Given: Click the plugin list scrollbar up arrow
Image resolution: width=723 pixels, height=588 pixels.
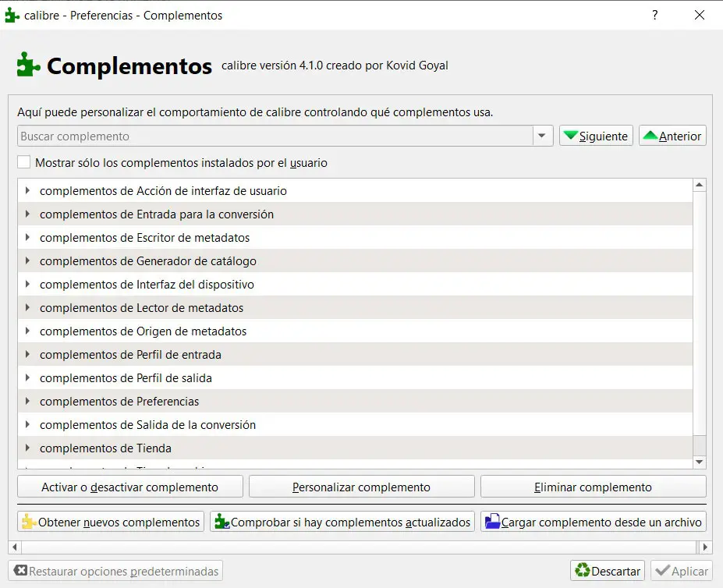Looking at the screenshot, I should 700,185.
